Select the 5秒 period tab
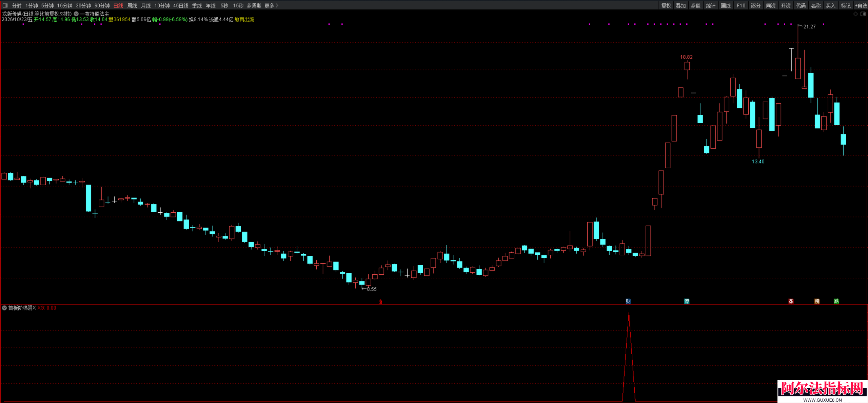 tap(224, 5)
